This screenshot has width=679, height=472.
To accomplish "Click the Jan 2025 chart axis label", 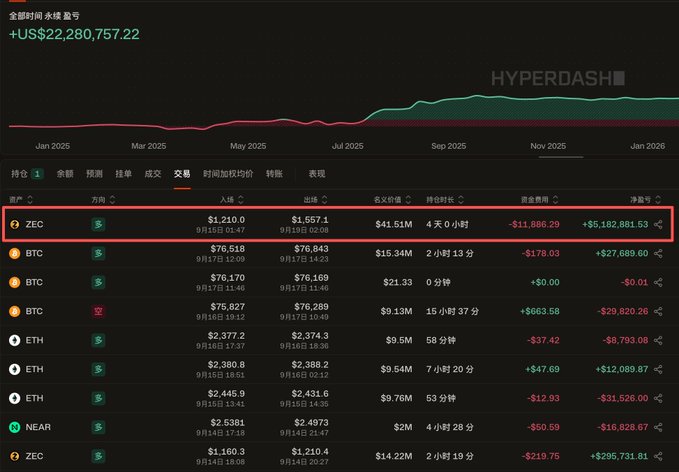I will [x=52, y=146].
